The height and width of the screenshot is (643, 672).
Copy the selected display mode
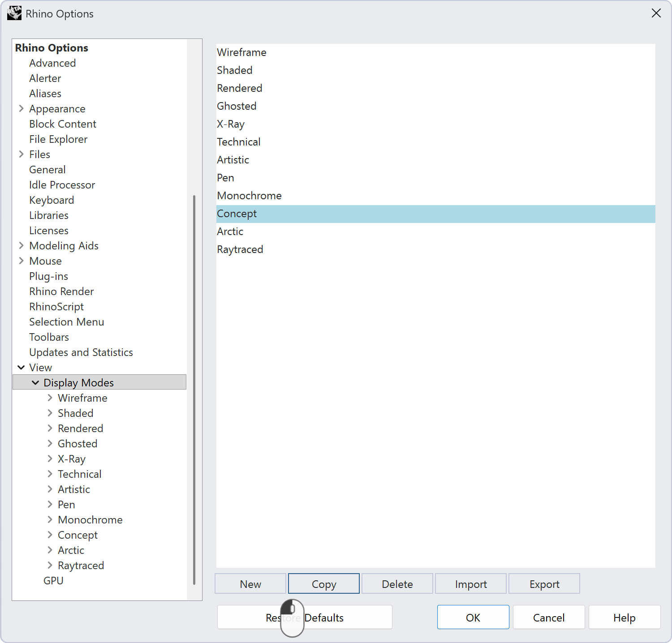(x=324, y=584)
